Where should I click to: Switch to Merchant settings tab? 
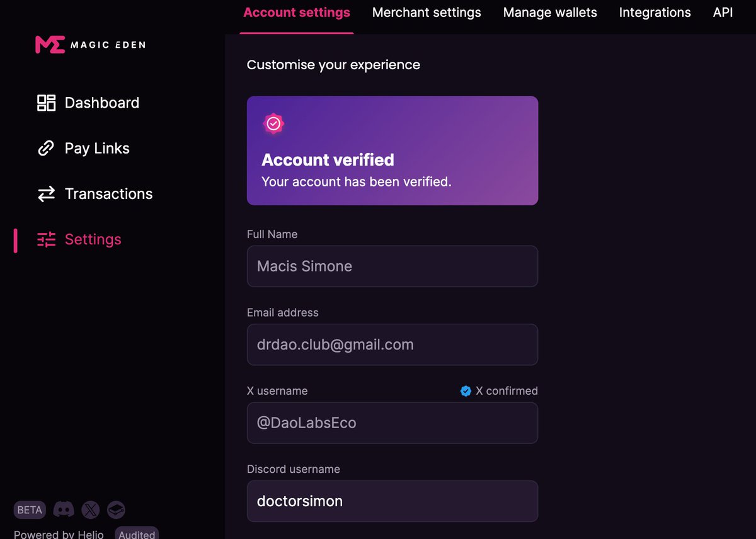coord(427,13)
